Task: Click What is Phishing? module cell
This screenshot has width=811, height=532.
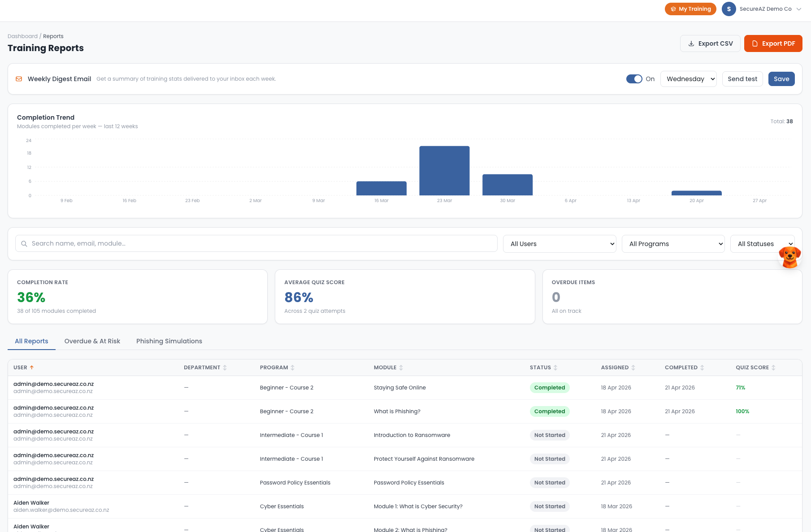Action: pos(397,411)
